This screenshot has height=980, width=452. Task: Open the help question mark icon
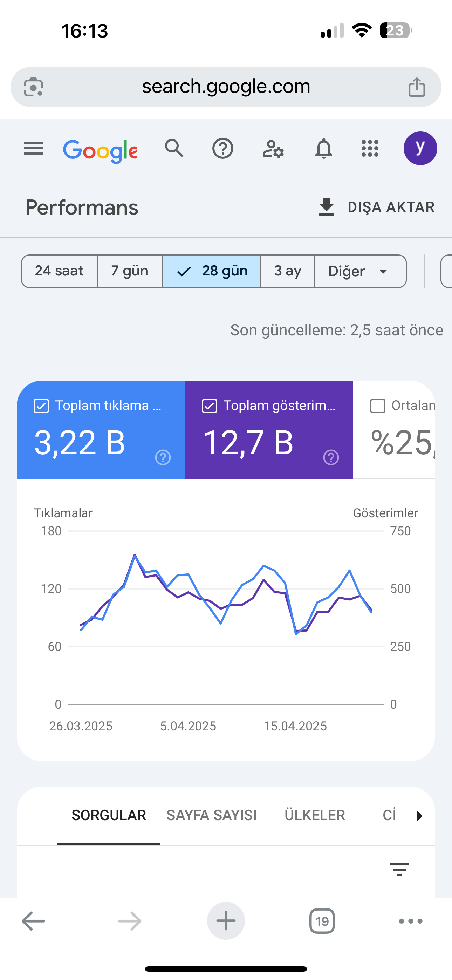click(222, 148)
